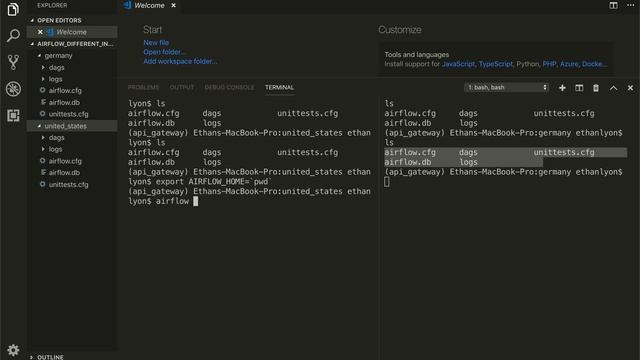Expand the dags folder under united_states

coord(43,138)
